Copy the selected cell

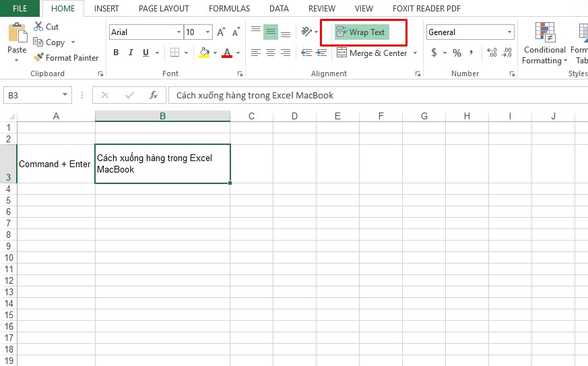point(48,42)
